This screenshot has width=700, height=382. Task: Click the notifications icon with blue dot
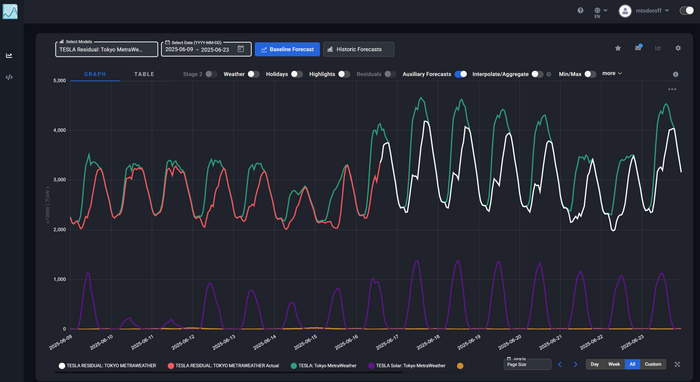[638, 48]
